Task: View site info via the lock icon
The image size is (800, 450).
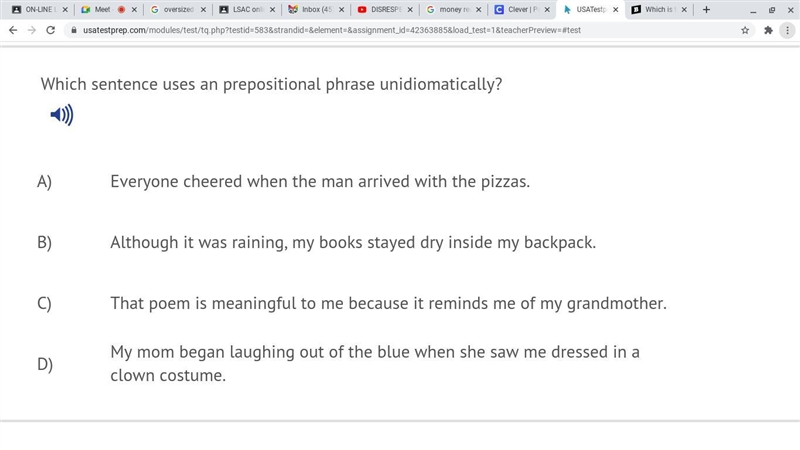Action: tap(74, 30)
